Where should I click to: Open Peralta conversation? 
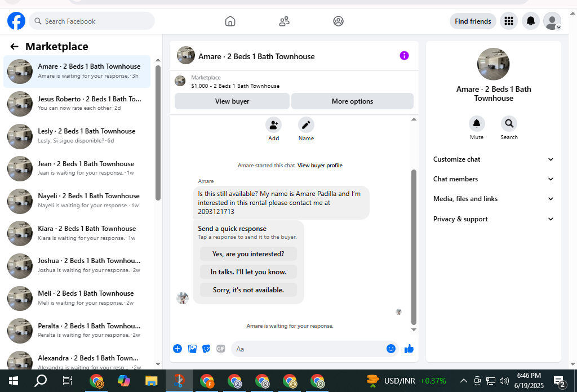coord(77,330)
